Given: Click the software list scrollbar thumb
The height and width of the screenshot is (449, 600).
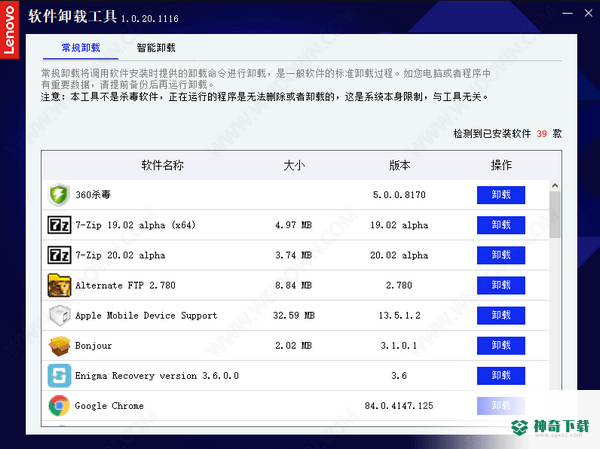Looking at the screenshot, I should click(555, 215).
